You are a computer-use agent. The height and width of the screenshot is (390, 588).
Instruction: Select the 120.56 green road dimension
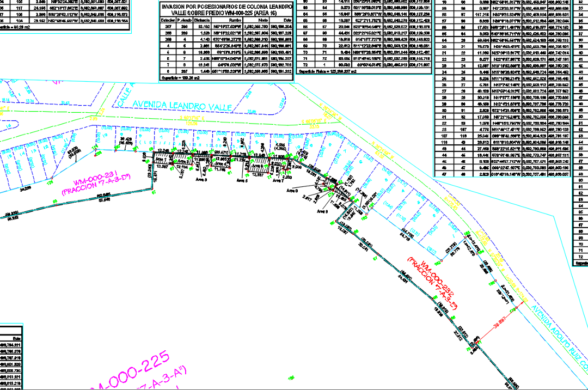tap(192, 124)
